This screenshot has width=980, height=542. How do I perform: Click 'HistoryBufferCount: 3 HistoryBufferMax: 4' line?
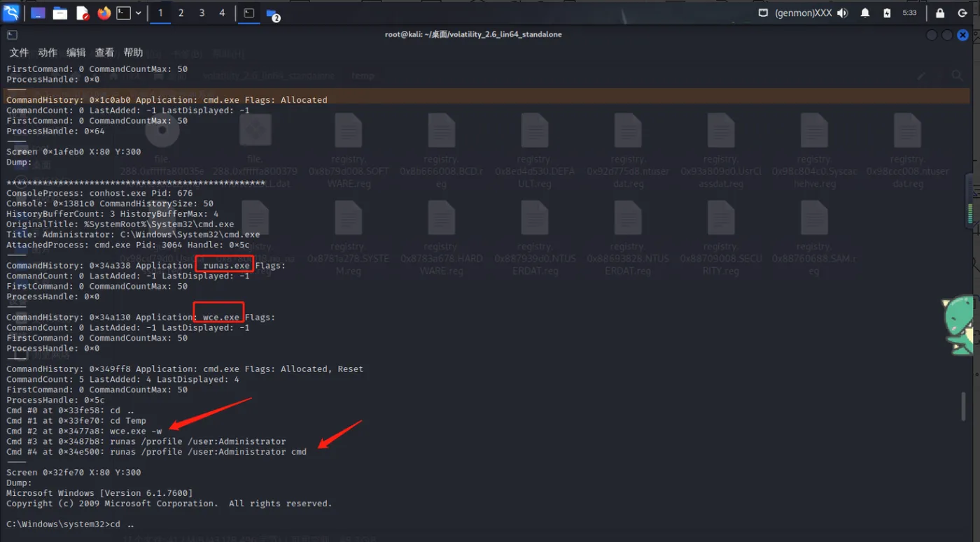click(112, 214)
